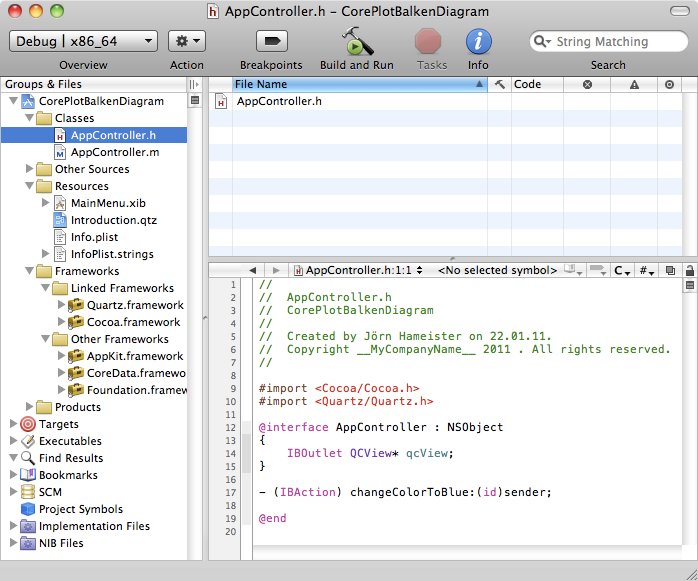Click the editor go-back arrow
Image resolution: width=698 pixels, height=581 pixels.
point(251,270)
